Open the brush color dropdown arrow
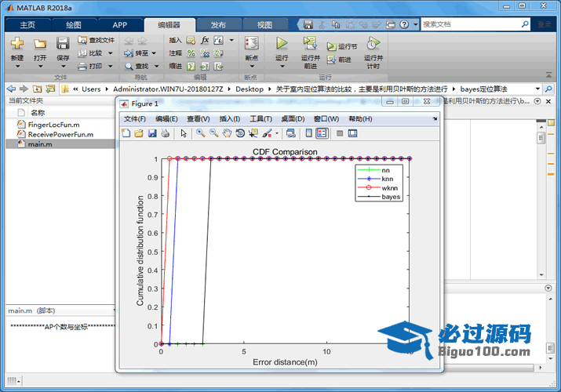Image resolution: width=561 pixels, height=392 pixels. point(277,133)
